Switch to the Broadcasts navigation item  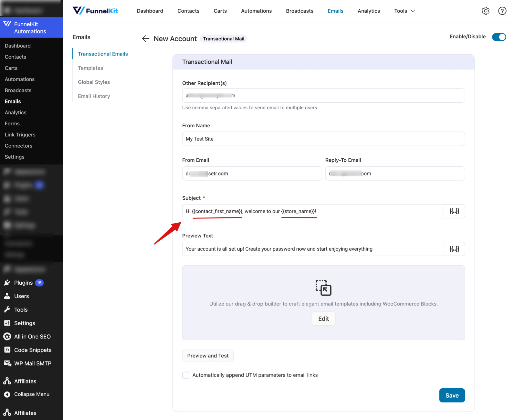299,11
